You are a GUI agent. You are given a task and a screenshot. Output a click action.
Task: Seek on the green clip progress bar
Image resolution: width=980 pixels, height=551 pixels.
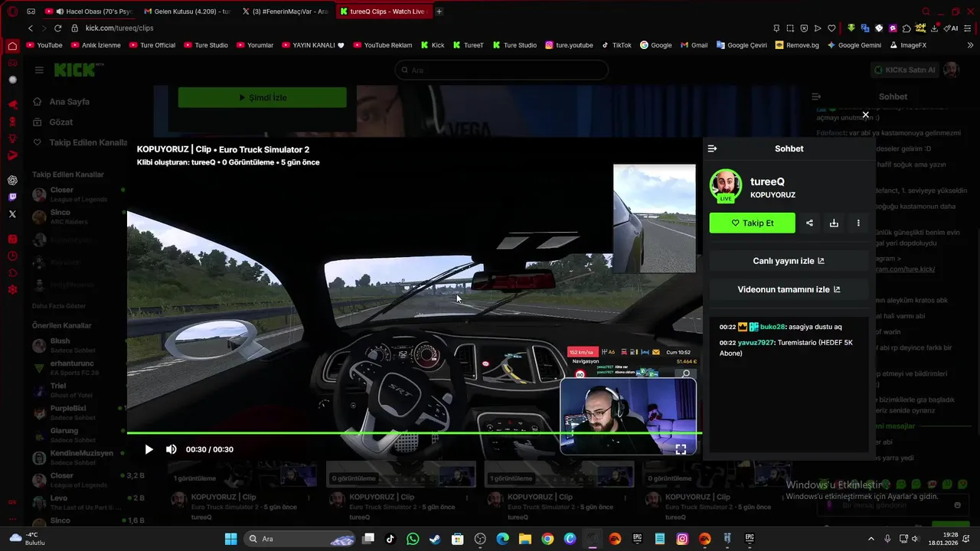[414, 433]
